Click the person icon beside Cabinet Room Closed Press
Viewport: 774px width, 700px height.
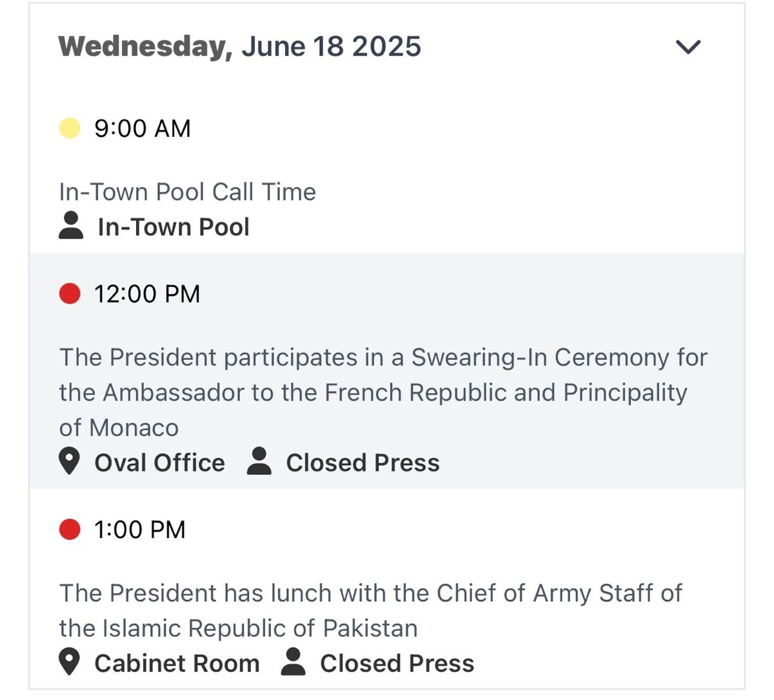(x=293, y=662)
